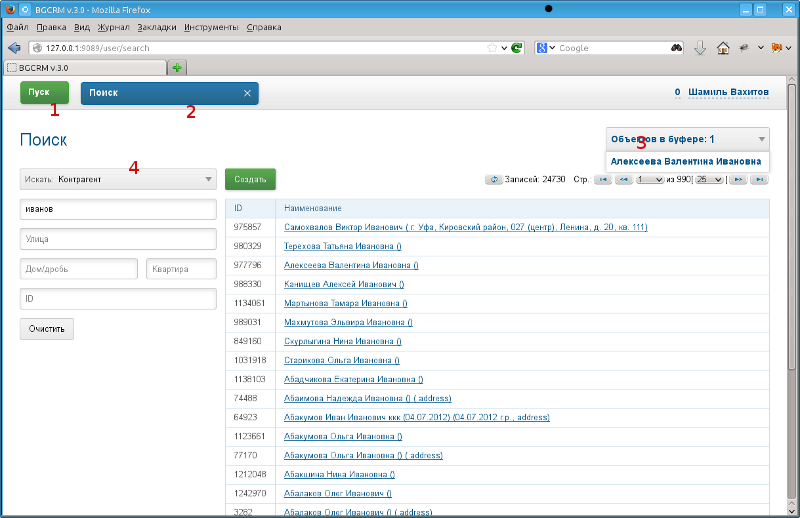This screenshot has height=518, width=800.
Task: Reload page with green refresh icon
Action: pyautogui.click(x=517, y=48)
